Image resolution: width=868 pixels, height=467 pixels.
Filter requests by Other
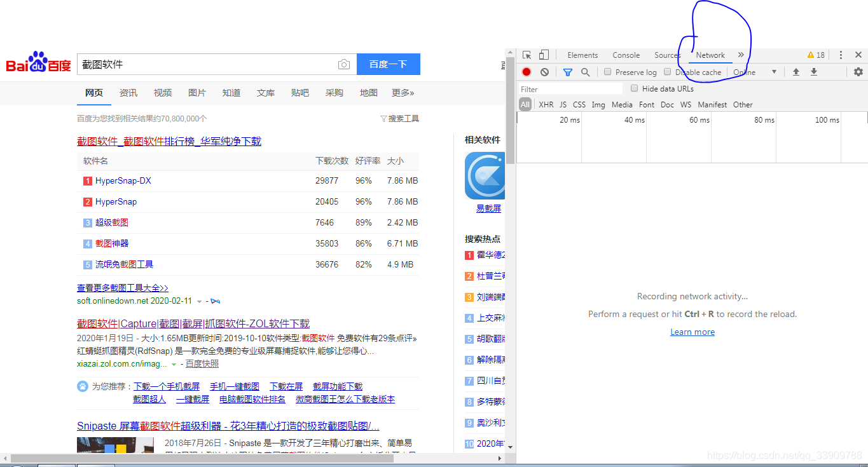coord(743,105)
